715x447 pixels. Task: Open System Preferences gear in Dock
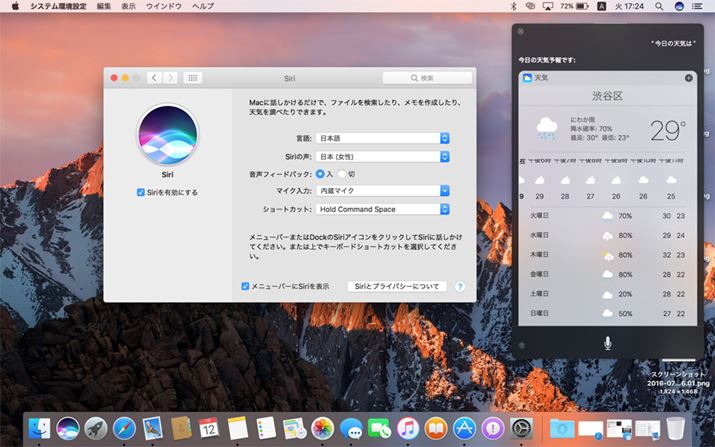point(521,428)
